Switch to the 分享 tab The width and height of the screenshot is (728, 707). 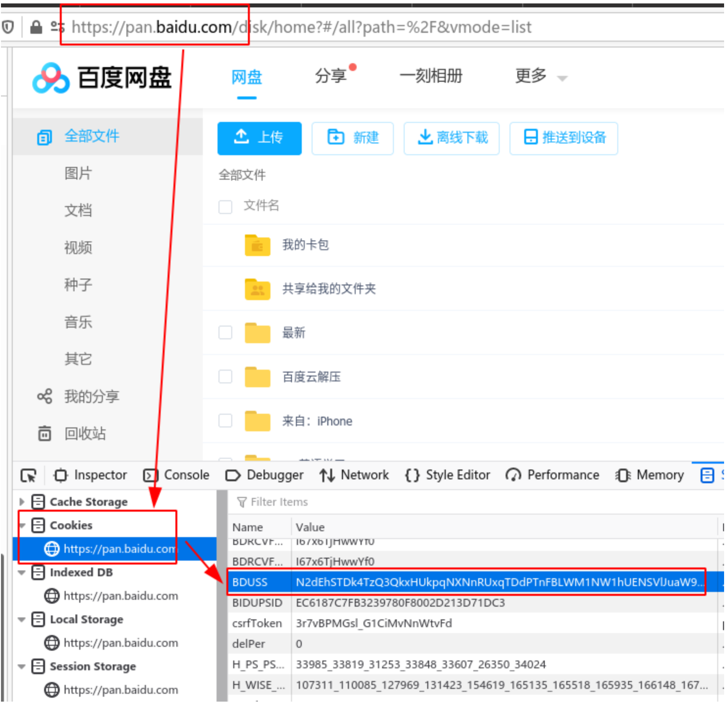[331, 76]
